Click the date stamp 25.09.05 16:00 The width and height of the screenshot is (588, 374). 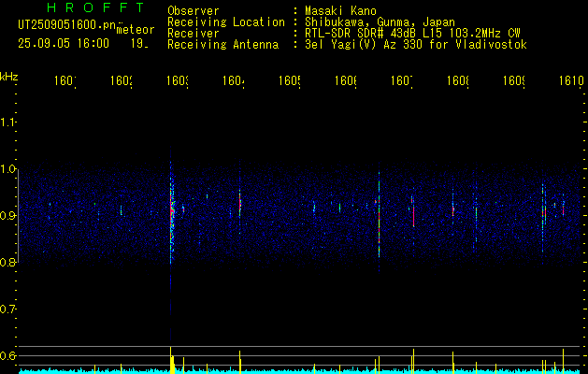point(64,44)
